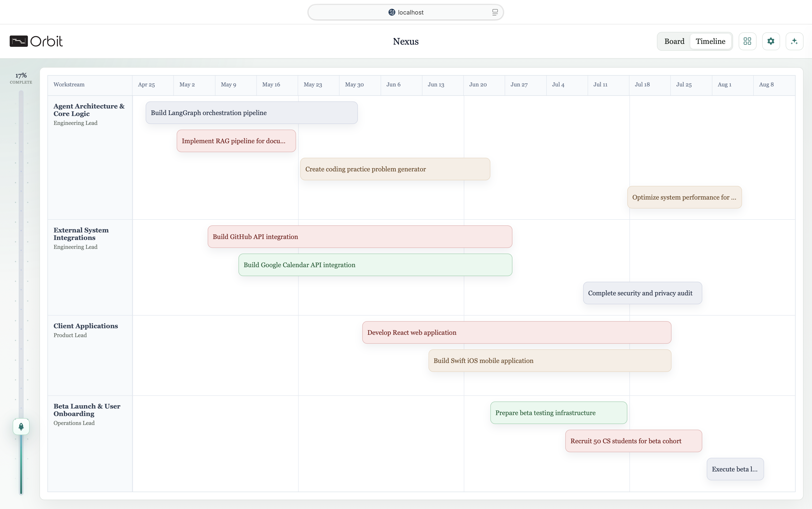812x509 pixels.
Task: Open Complete security and privacy audit task
Action: (642, 293)
